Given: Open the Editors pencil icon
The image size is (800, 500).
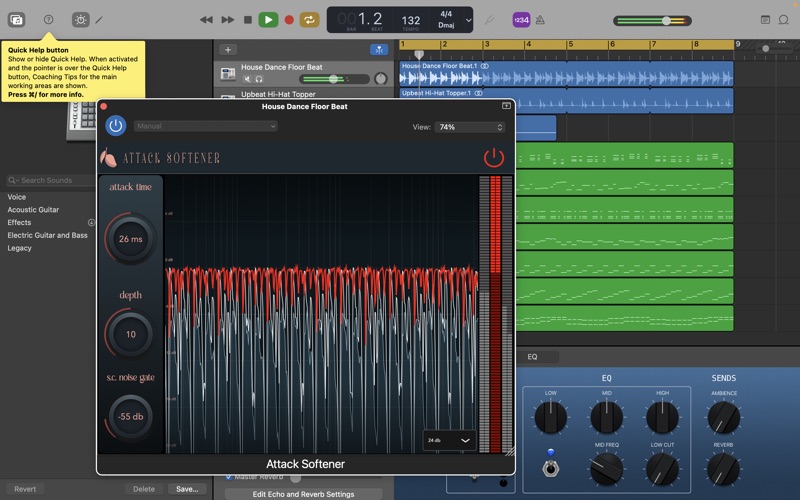Looking at the screenshot, I should coord(99,20).
